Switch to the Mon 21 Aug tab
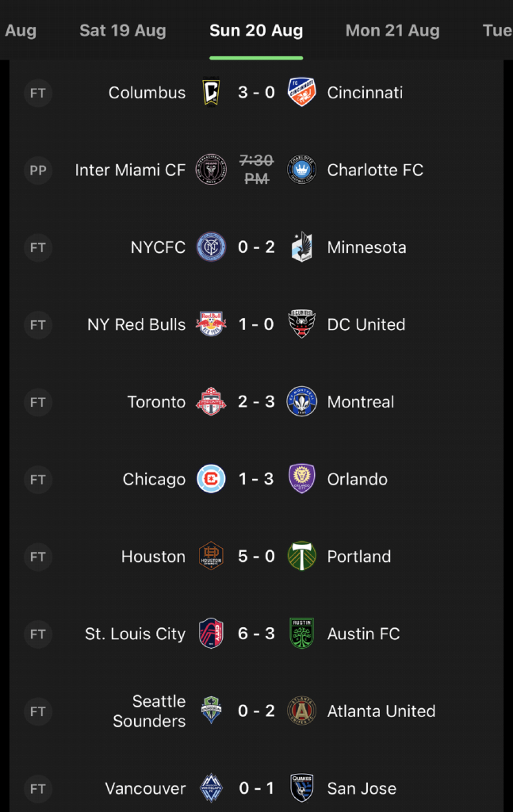The image size is (513, 812). [392, 31]
